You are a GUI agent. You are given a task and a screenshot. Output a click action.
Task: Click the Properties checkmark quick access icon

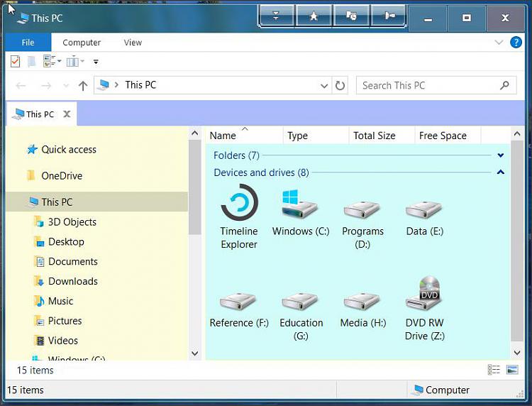16,62
